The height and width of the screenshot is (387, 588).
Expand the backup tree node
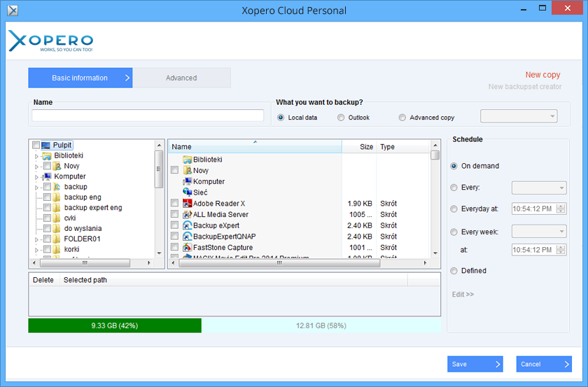pos(36,188)
